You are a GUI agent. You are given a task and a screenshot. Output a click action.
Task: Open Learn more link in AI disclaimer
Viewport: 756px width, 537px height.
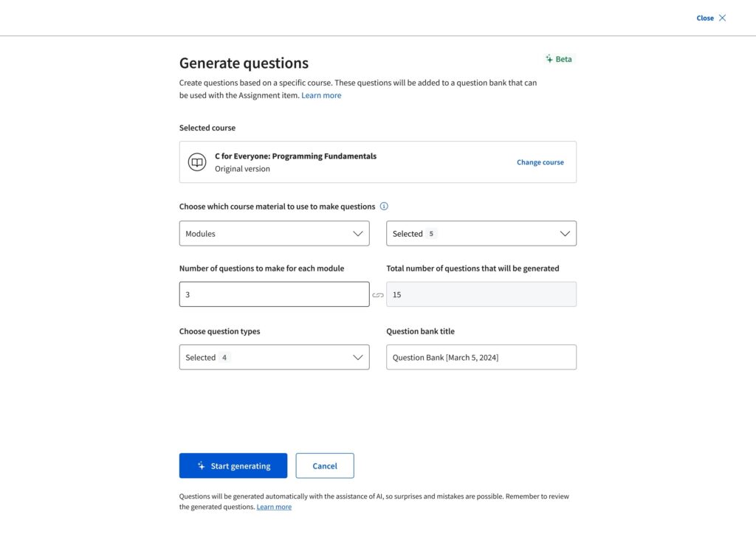click(x=274, y=507)
